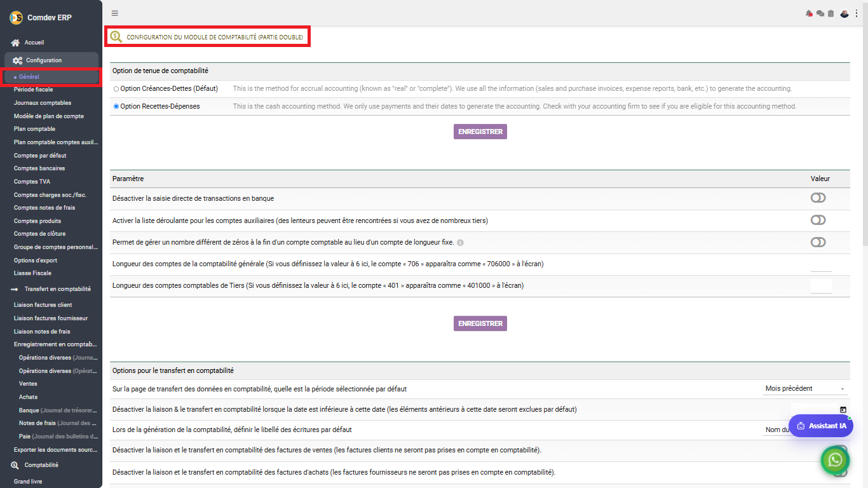
Task: Launch the Assistant IA button
Action: tap(821, 426)
